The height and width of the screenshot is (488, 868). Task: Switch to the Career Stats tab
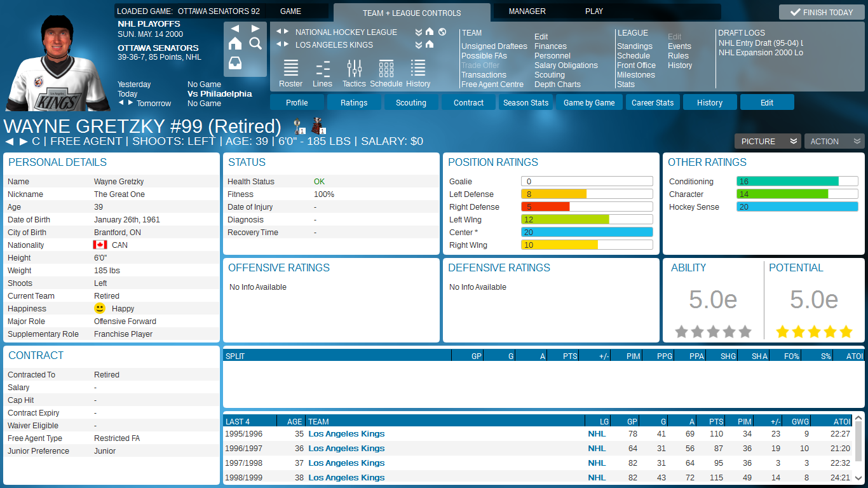pos(653,102)
